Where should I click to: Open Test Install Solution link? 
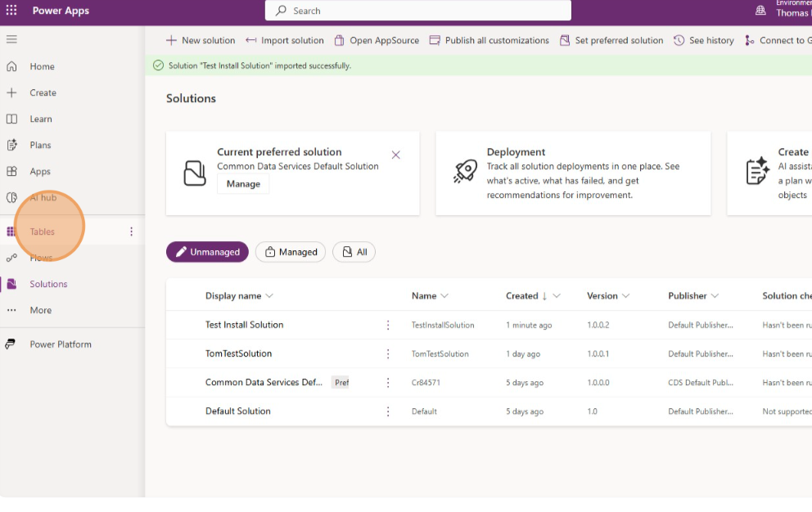[245, 326]
